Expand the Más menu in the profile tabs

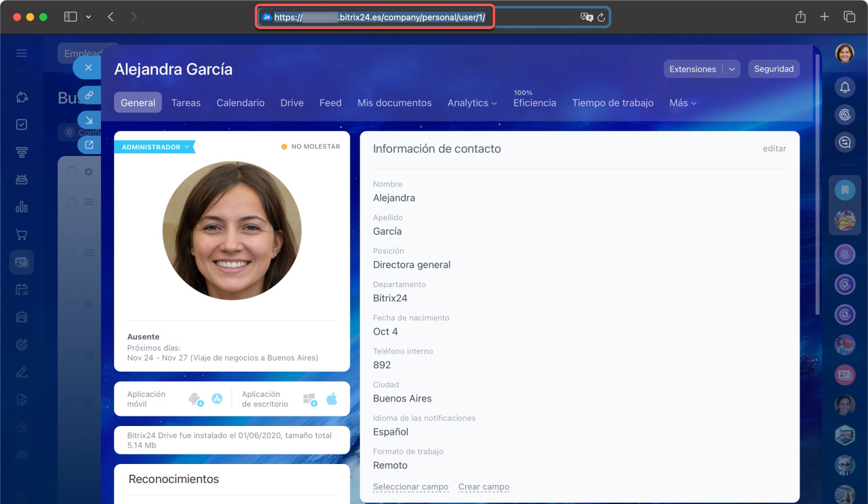pos(682,103)
